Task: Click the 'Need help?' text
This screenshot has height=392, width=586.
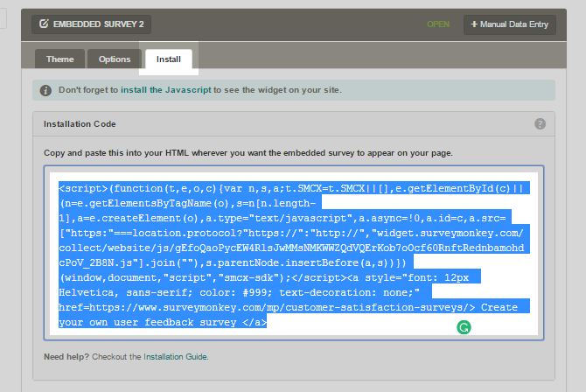Action: (66, 357)
